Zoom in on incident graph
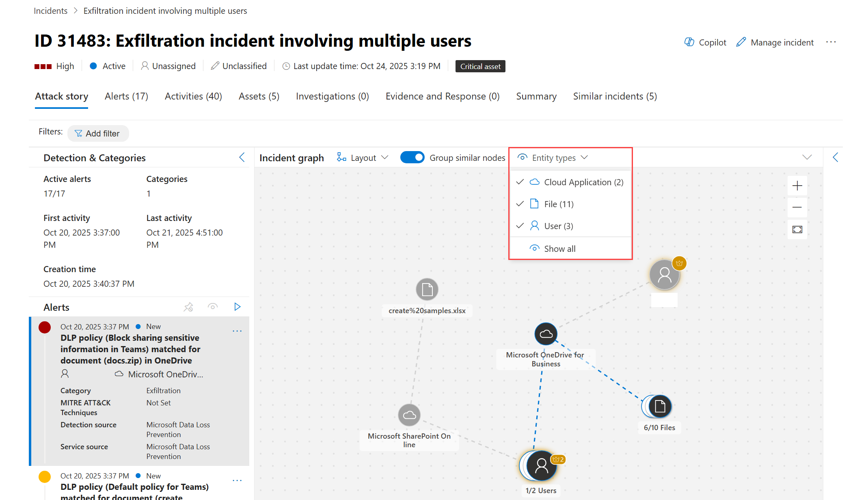 click(797, 186)
